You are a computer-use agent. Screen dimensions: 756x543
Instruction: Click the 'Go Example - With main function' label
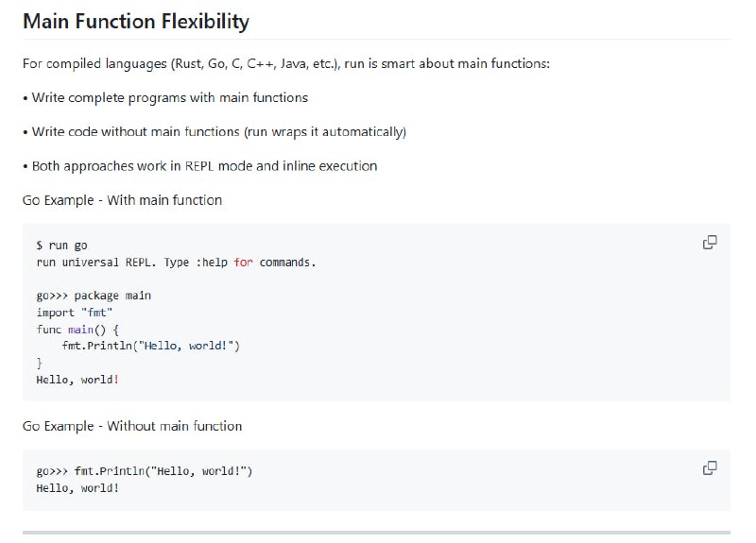122,199
